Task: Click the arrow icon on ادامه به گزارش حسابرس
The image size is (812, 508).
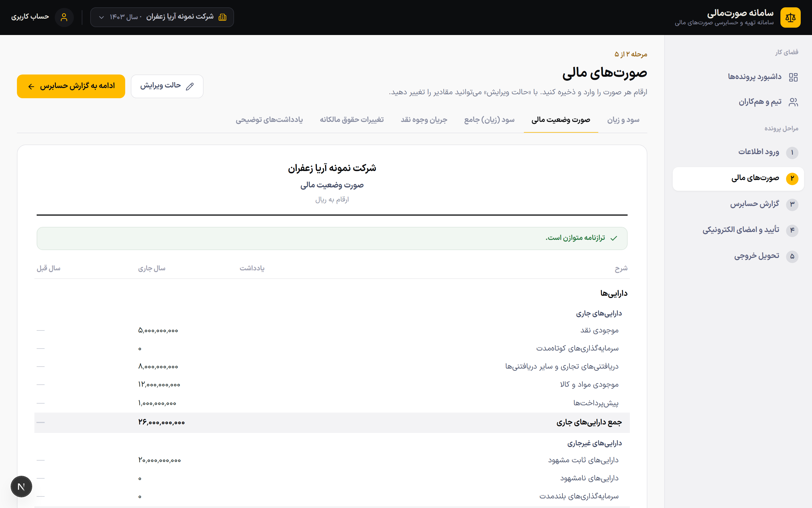Action: pyautogui.click(x=31, y=87)
